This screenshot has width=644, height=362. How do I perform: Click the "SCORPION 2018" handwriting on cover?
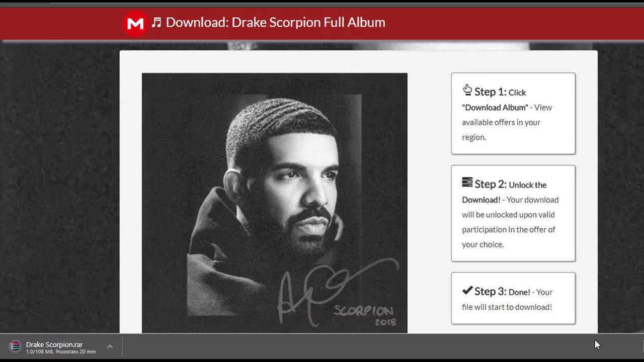click(365, 315)
